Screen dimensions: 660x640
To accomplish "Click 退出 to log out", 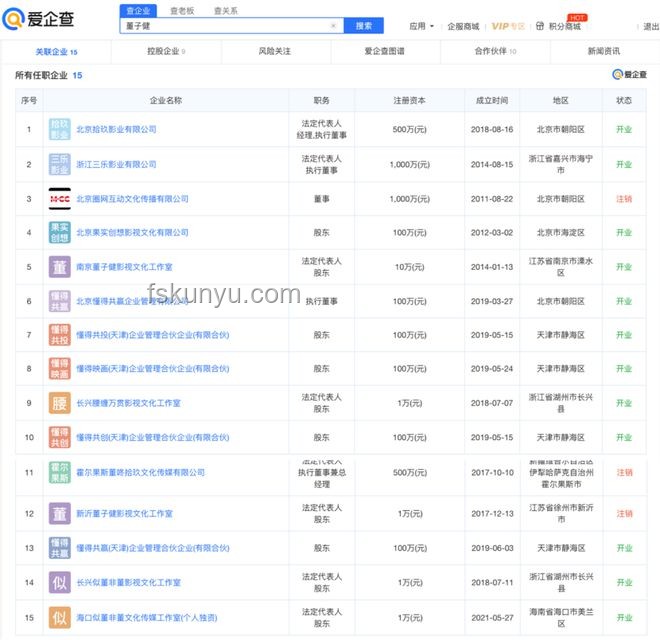I will [x=651, y=27].
